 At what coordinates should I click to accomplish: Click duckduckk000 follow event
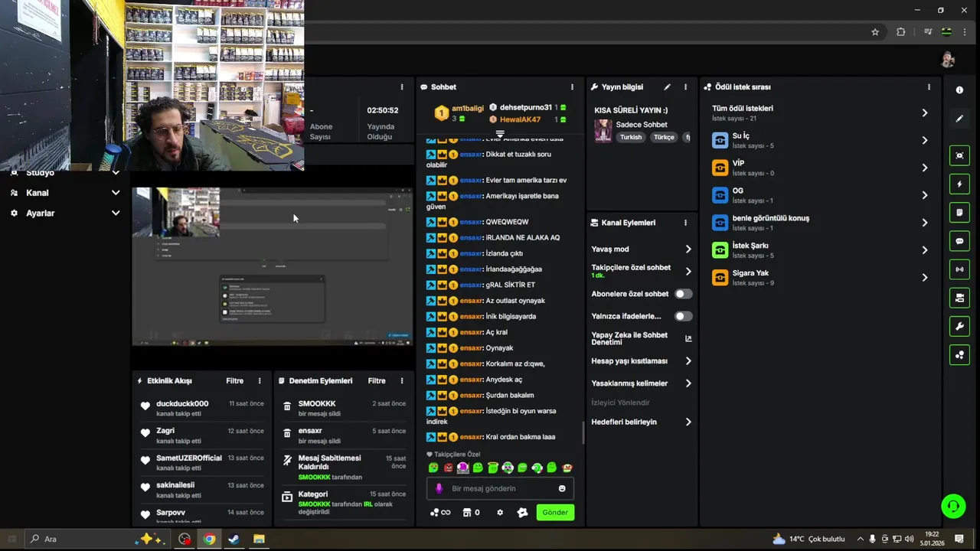201,409
